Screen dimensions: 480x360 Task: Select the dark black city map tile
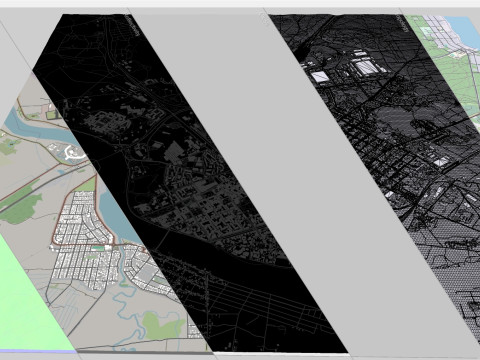[190, 183]
